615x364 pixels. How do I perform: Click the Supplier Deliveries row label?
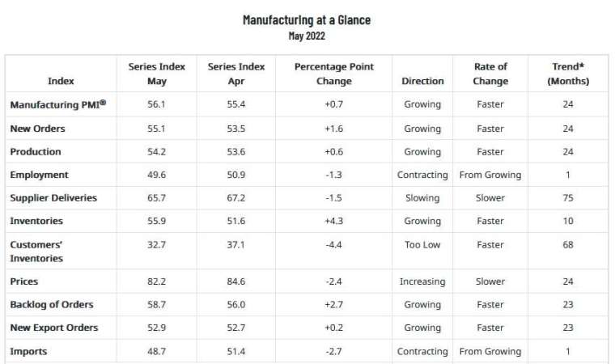tap(53, 197)
